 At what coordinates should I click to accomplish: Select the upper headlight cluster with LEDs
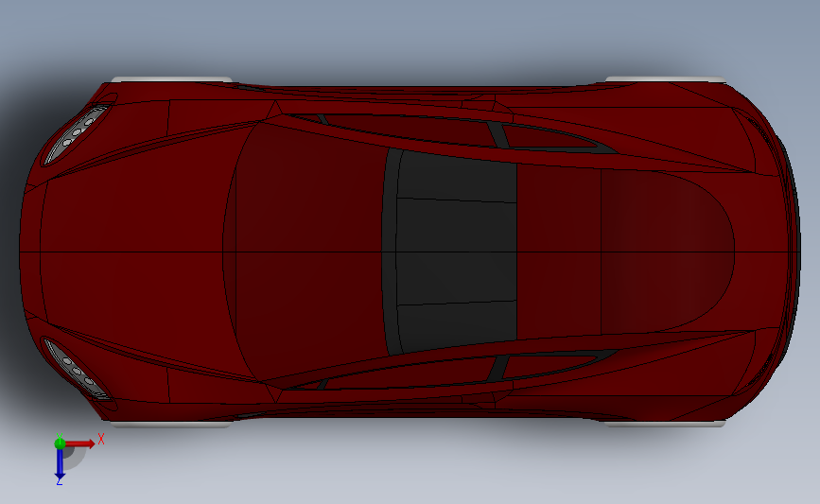[77, 134]
